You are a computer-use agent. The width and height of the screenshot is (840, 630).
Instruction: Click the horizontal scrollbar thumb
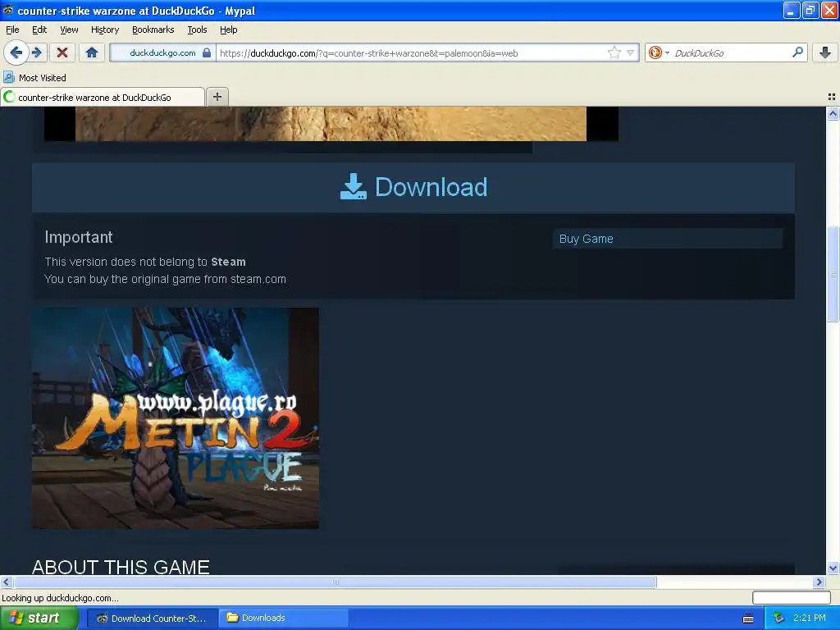click(x=335, y=582)
